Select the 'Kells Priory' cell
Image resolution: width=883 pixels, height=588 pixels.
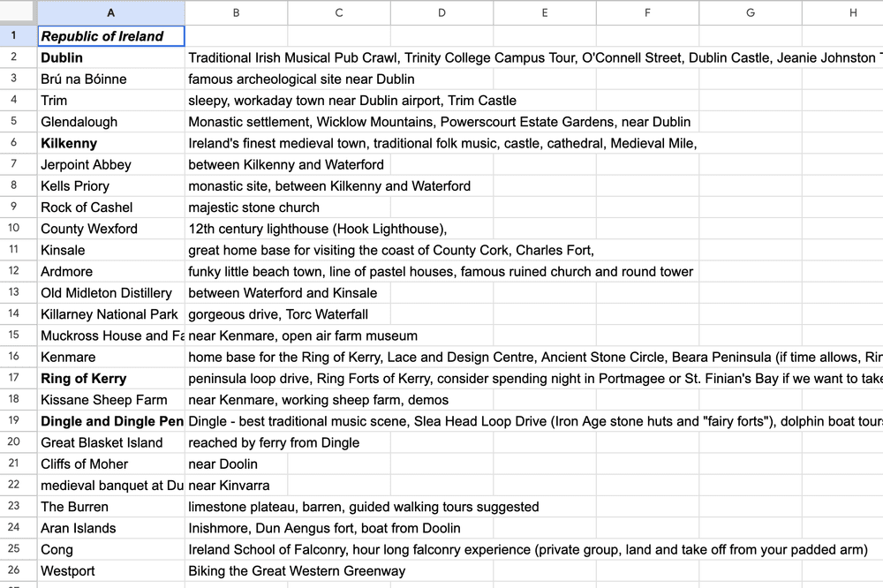click(111, 186)
